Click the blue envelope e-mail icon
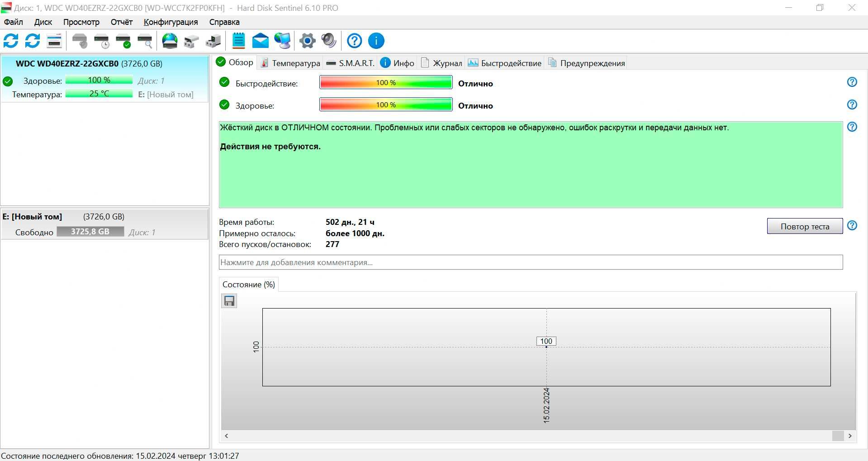 click(x=260, y=41)
